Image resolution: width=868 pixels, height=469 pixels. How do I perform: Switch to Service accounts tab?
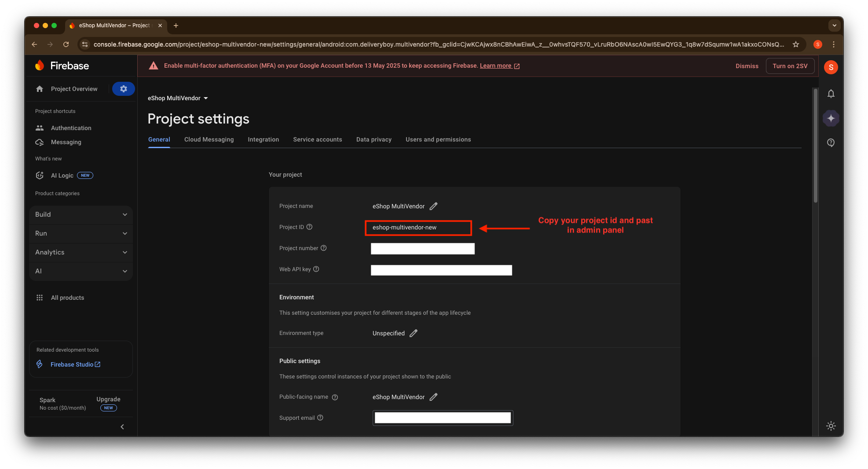pos(318,139)
